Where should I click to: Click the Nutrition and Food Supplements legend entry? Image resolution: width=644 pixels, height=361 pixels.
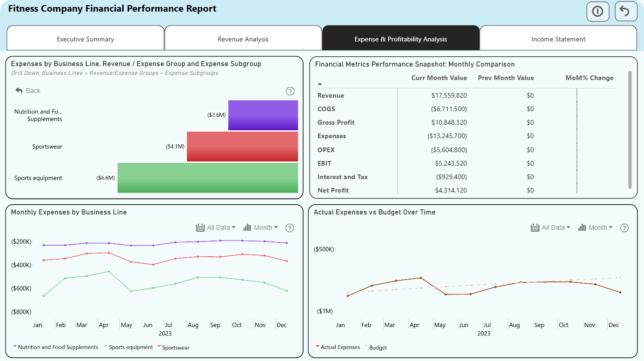coord(56,347)
